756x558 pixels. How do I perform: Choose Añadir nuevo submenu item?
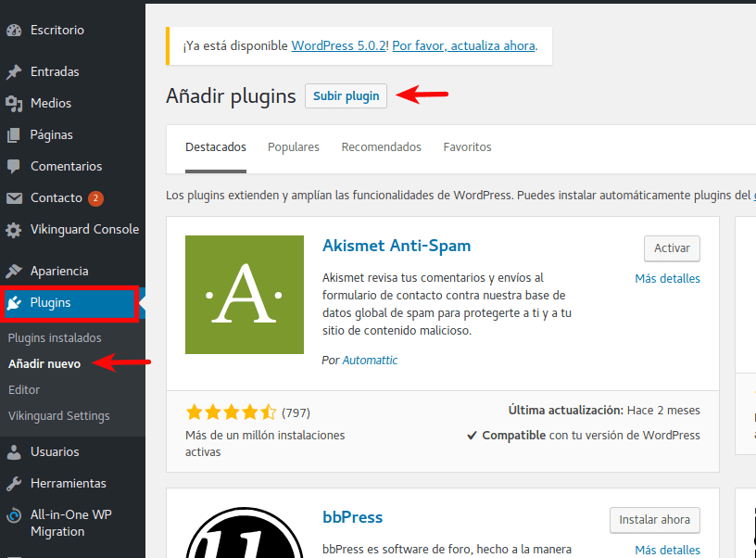pyautogui.click(x=44, y=364)
